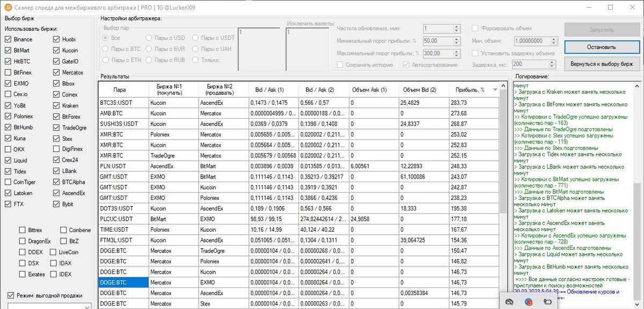
Task: Enable the Bittrex checkbox
Action: pyautogui.click(x=22, y=230)
